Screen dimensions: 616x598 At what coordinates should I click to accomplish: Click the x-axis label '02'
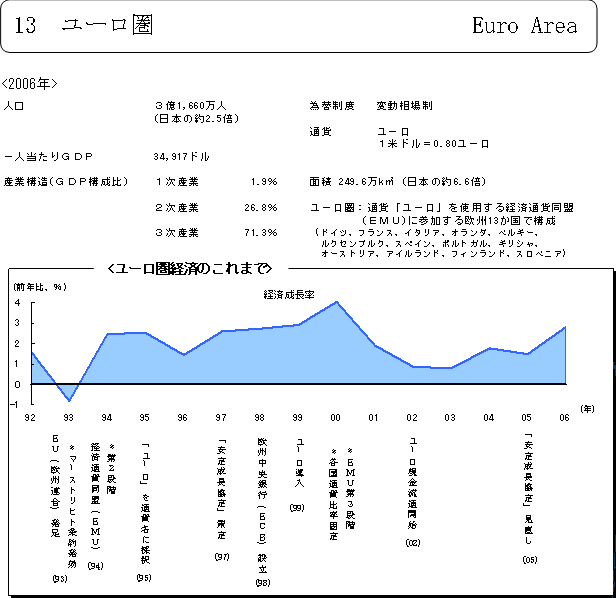point(412,417)
